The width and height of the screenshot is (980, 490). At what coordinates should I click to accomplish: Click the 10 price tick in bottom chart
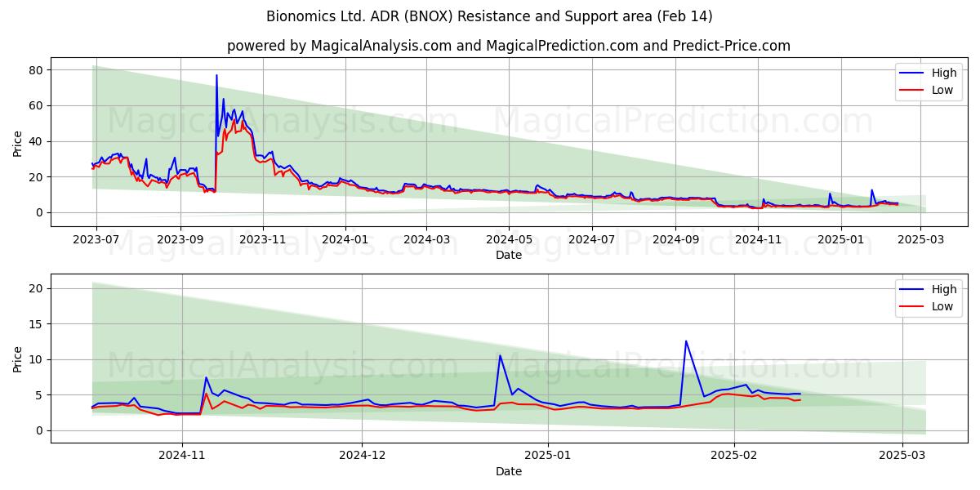(37, 359)
